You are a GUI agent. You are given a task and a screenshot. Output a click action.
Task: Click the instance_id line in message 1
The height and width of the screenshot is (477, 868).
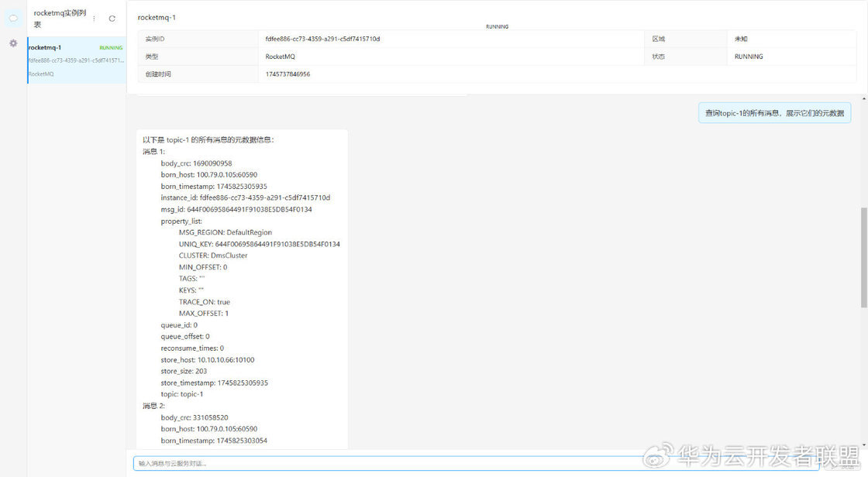click(x=246, y=197)
